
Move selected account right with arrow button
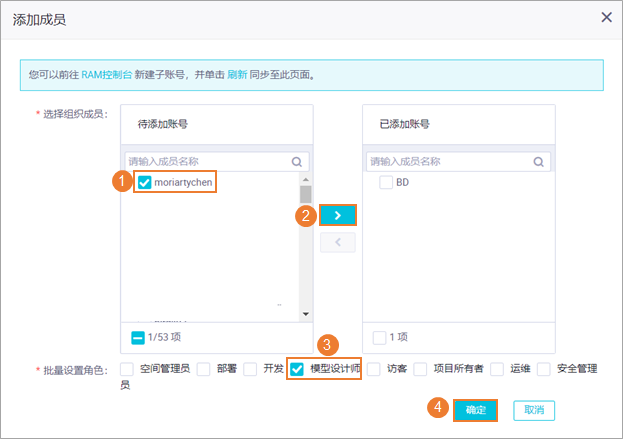point(338,215)
